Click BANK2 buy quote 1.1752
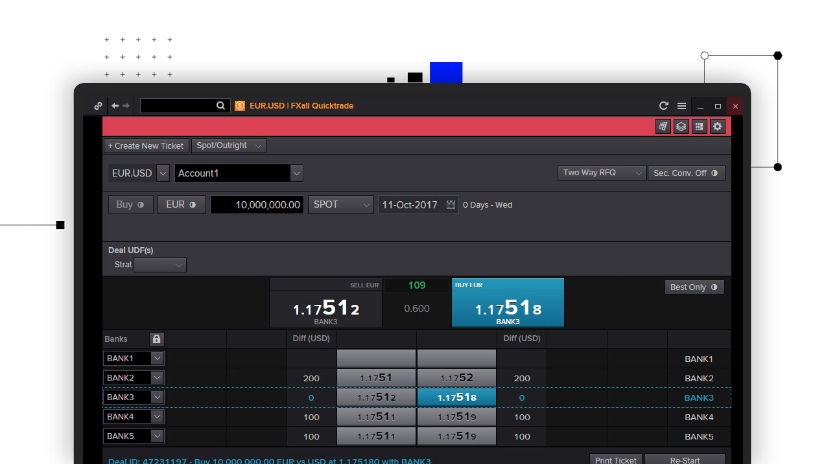Screen dimensions: 825x464 [x=457, y=378]
